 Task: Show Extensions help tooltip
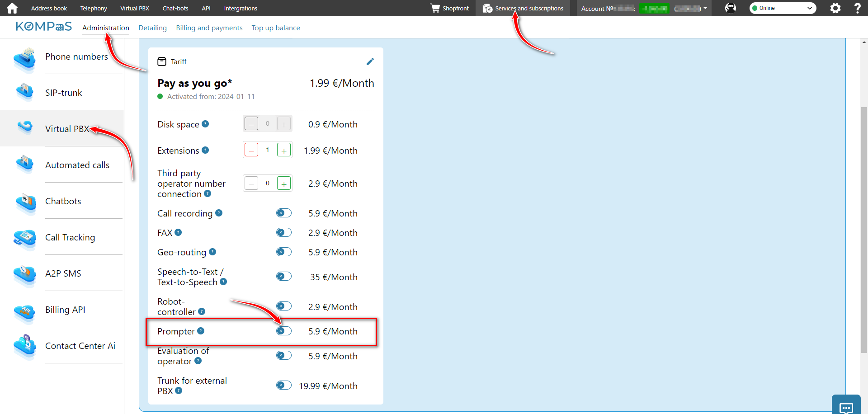[x=205, y=150]
